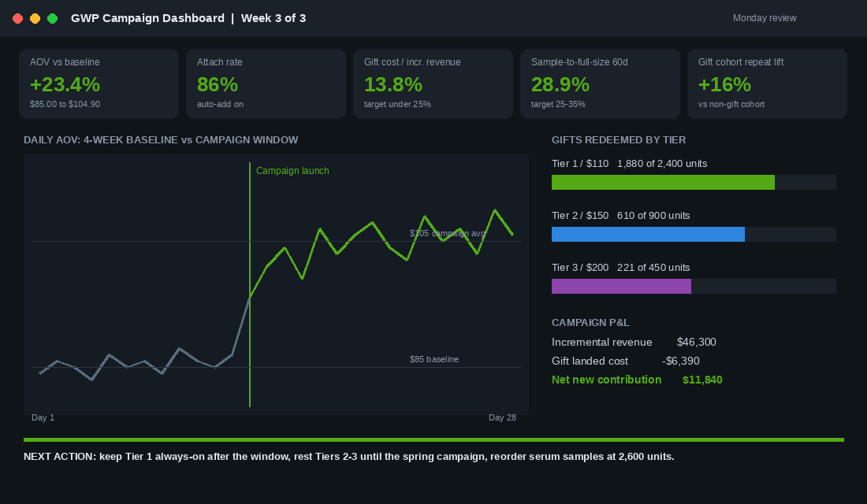Click the 'Gift cohort repeat lift' card label
The image size is (867, 504).
pyautogui.click(x=740, y=62)
